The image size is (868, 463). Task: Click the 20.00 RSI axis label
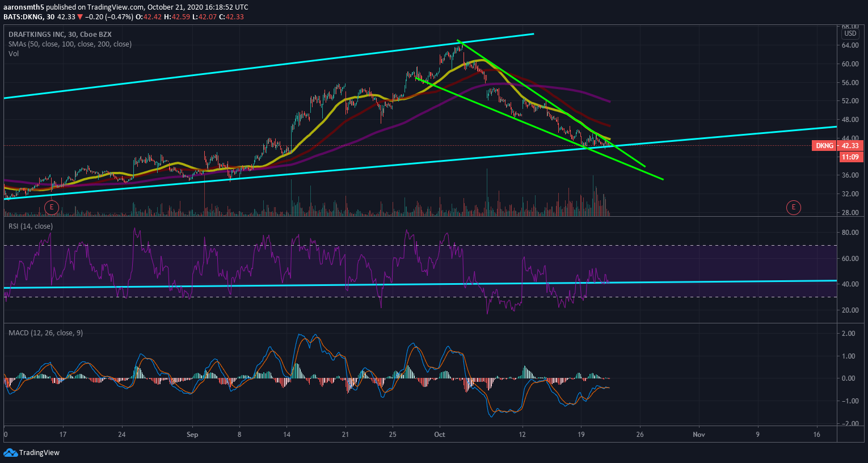tap(850, 310)
